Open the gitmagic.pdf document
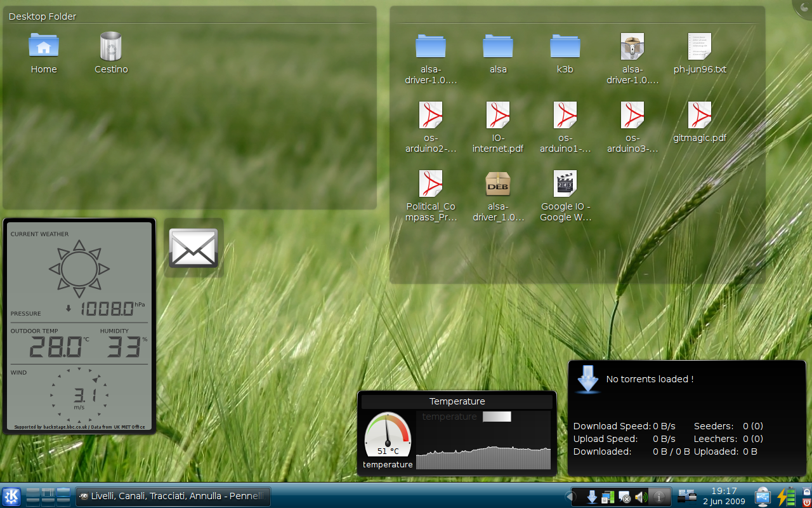Screen dimensions: 812x508 pos(699,115)
